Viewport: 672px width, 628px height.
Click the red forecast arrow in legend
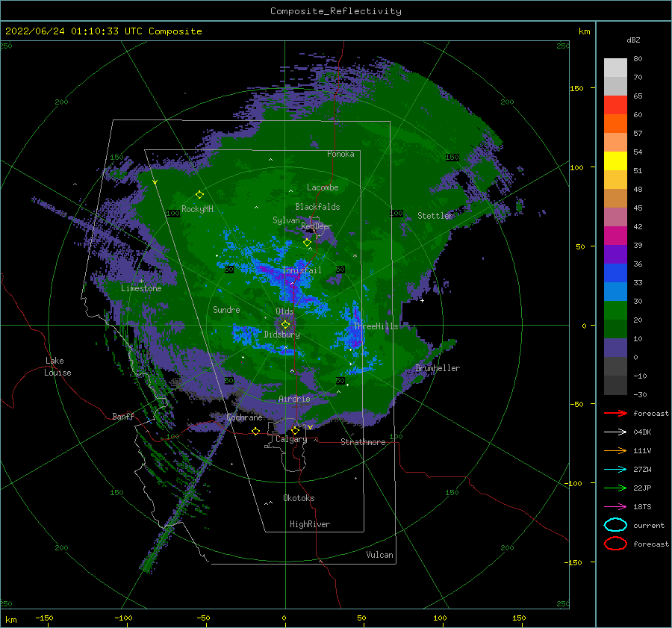click(615, 413)
